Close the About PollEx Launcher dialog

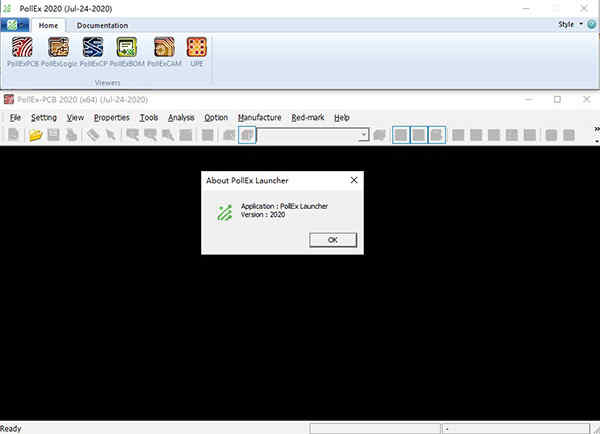[354, 180]
